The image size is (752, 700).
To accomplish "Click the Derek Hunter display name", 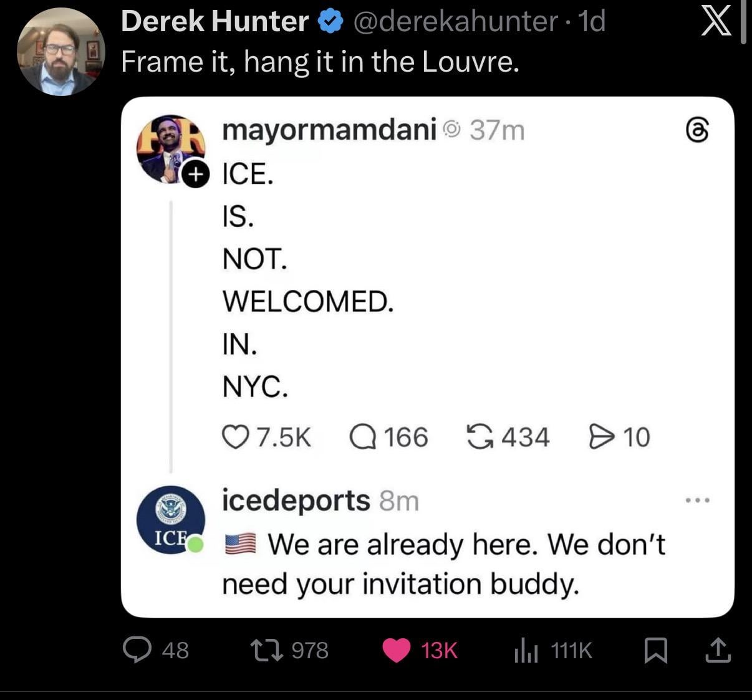I will 215,22.
